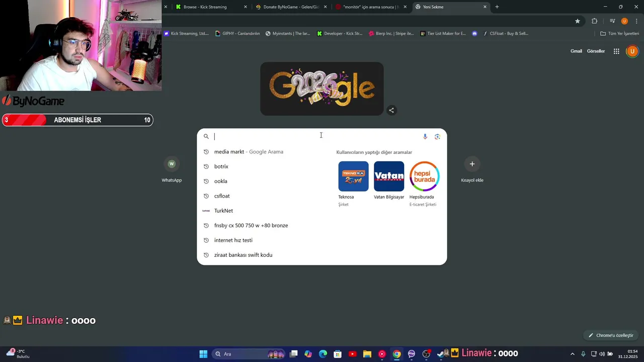Open Chrome extensions puzzle icon

(594, 21)
